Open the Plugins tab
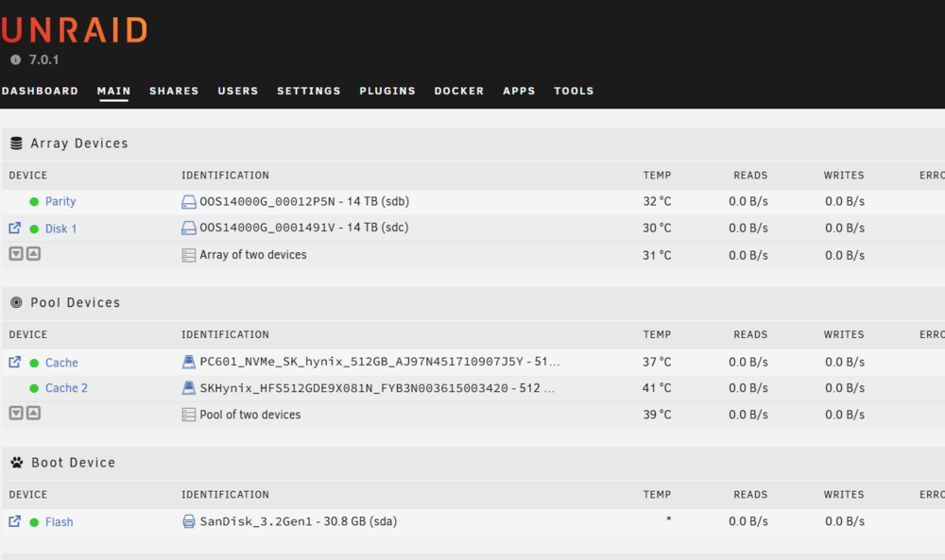 [387, 91]
